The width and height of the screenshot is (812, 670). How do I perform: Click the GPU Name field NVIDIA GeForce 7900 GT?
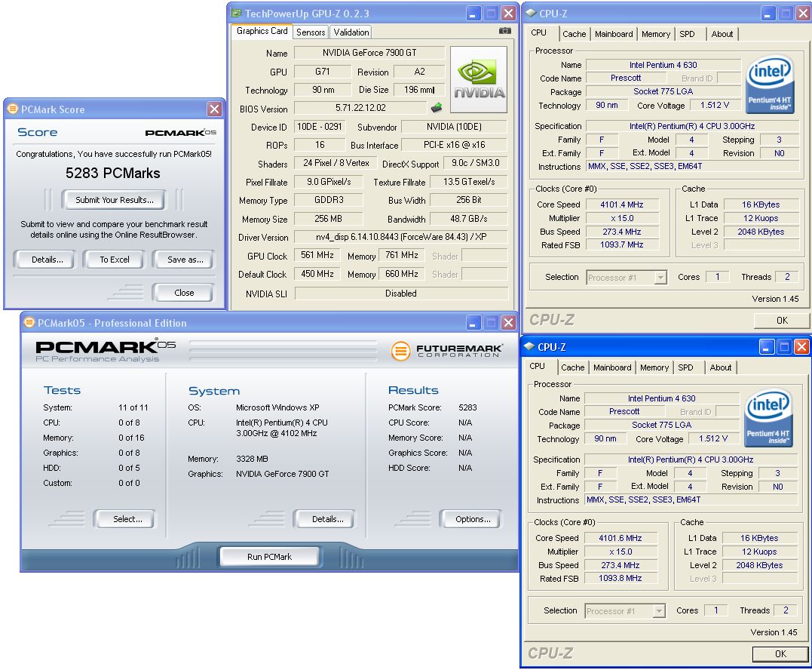(369, 53)
